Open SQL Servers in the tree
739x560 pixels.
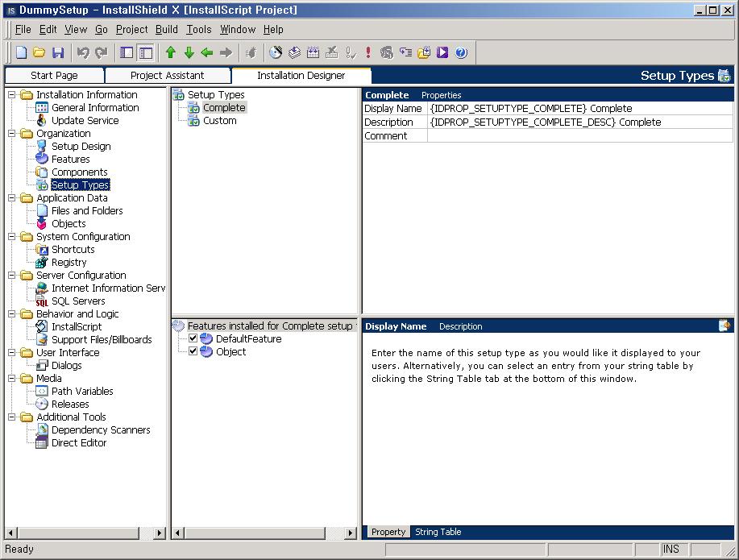click(78, 301)
